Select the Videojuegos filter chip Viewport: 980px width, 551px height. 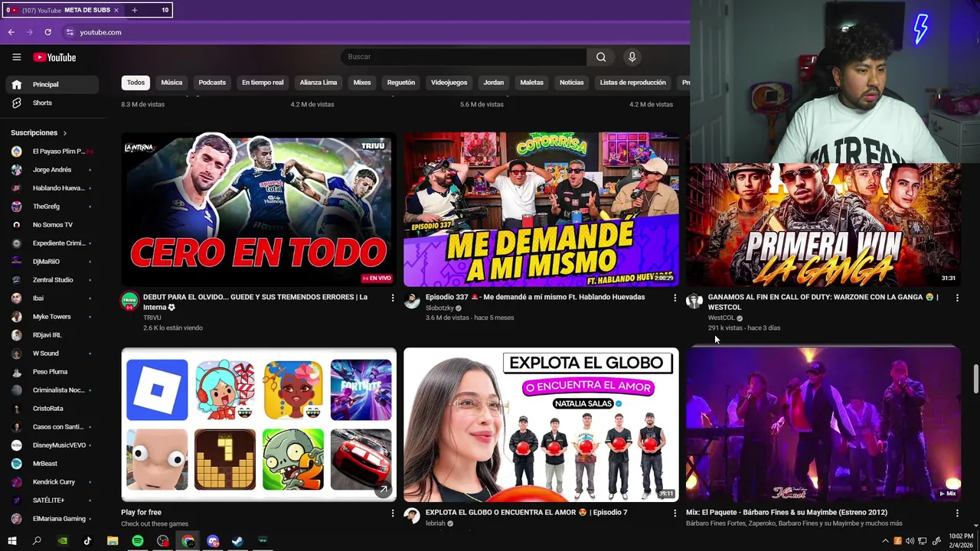coord(449,83)
